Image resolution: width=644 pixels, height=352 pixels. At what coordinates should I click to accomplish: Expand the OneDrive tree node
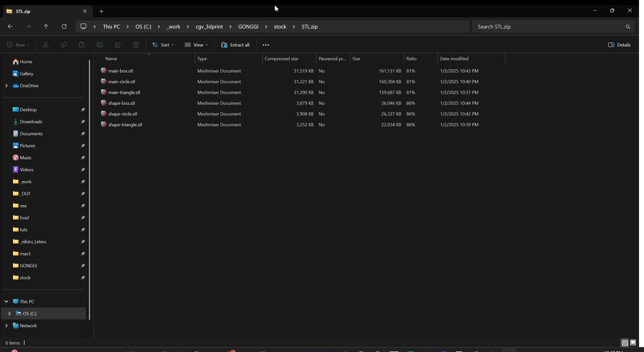[6, 85]
